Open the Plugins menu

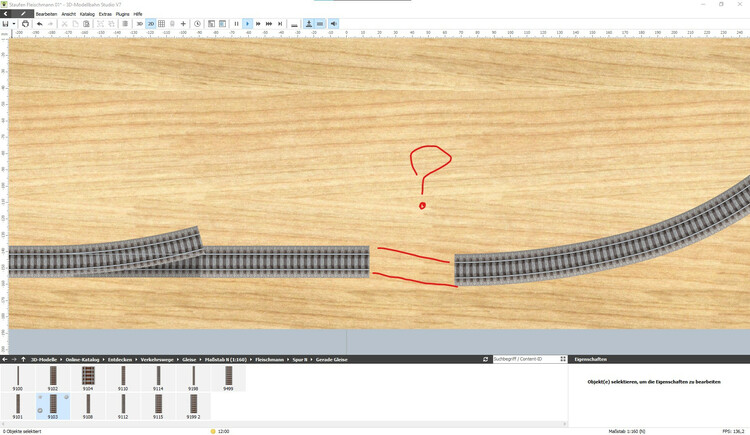click(122, 14)
